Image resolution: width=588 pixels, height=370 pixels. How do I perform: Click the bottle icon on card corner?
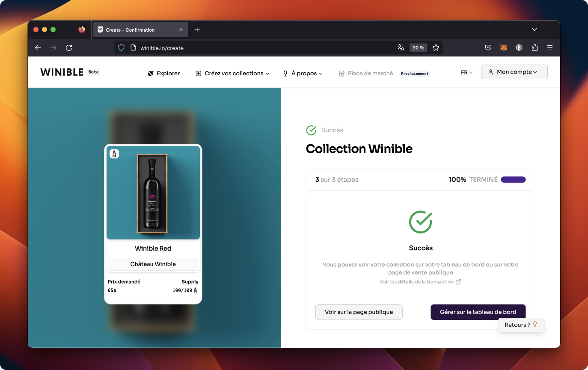tap(114, 154)
